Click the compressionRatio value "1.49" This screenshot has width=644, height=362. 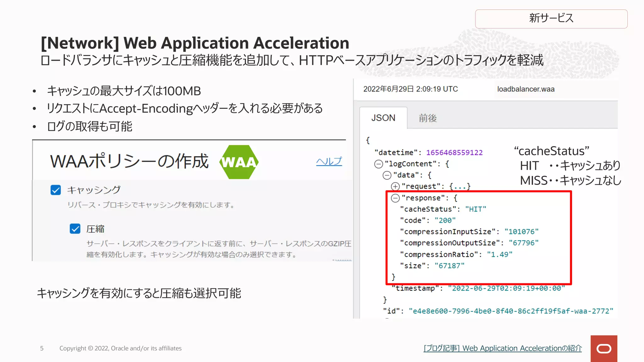coord(500,255)
